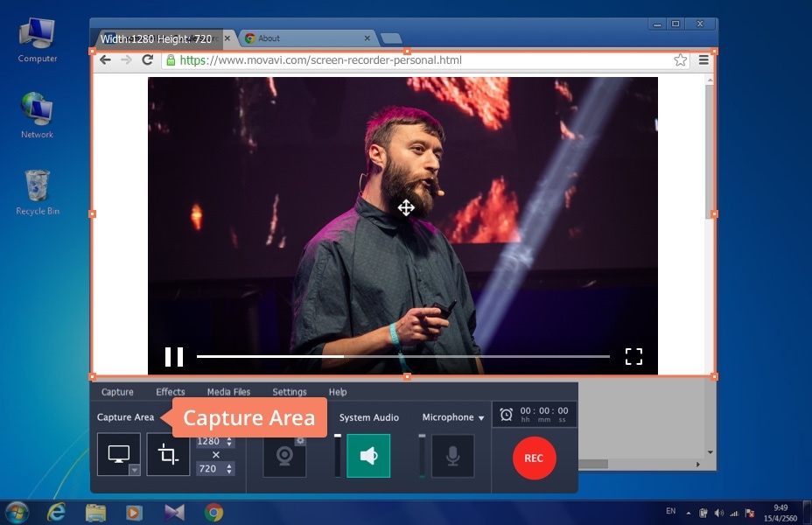Click the tray network signal icon
Image resolution: width=812 pixels, height=525 pixels.
734,513
